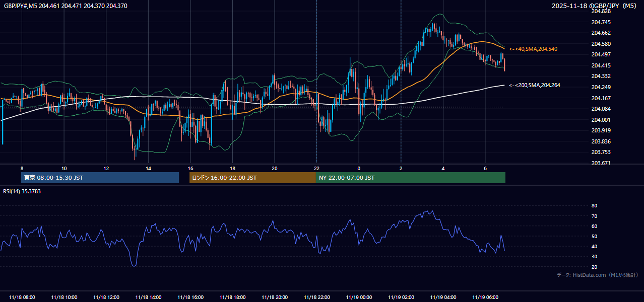Select the 200 SMA label showing 204.264
This screenshot has height=302, width=644.
(x=535, y=85)
